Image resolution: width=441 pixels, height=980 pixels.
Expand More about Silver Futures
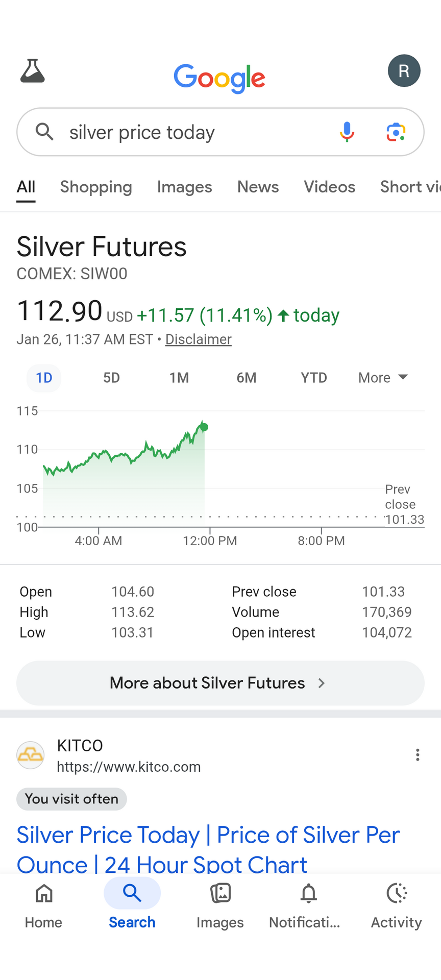[220, 683]
